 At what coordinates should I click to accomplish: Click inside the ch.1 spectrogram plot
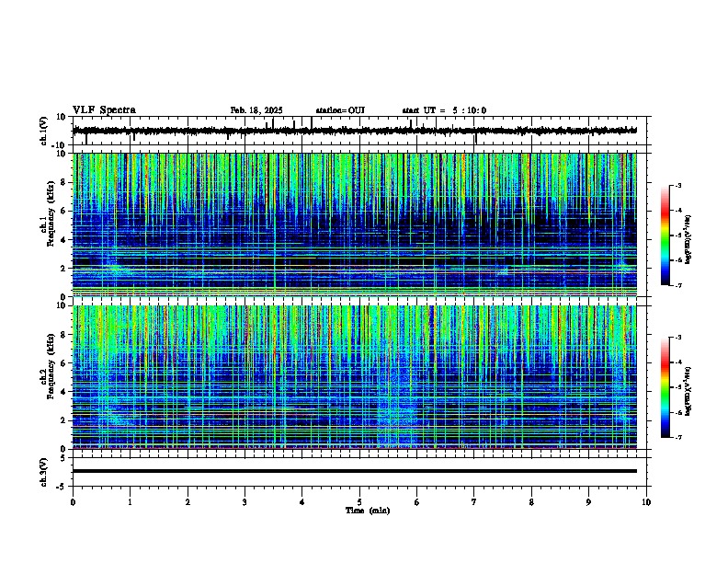(355, 224)
